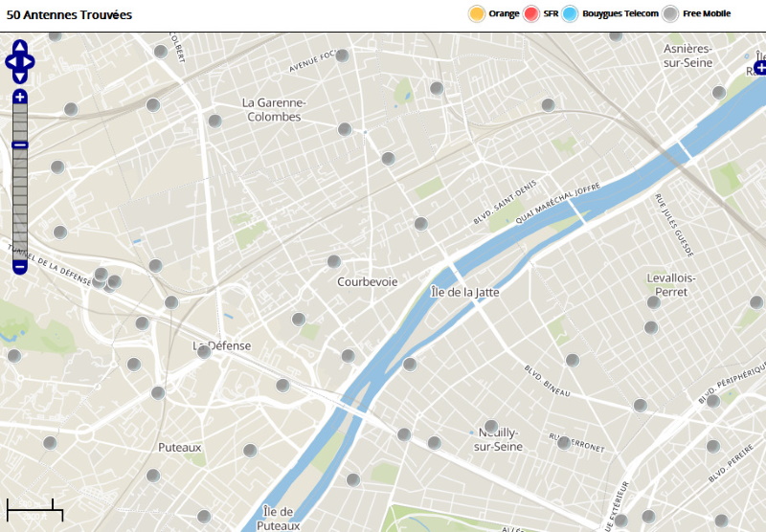The width and height of the screenshot is (766, 532).
Task: Toggle the SFR operator filter
Action: 532,13
